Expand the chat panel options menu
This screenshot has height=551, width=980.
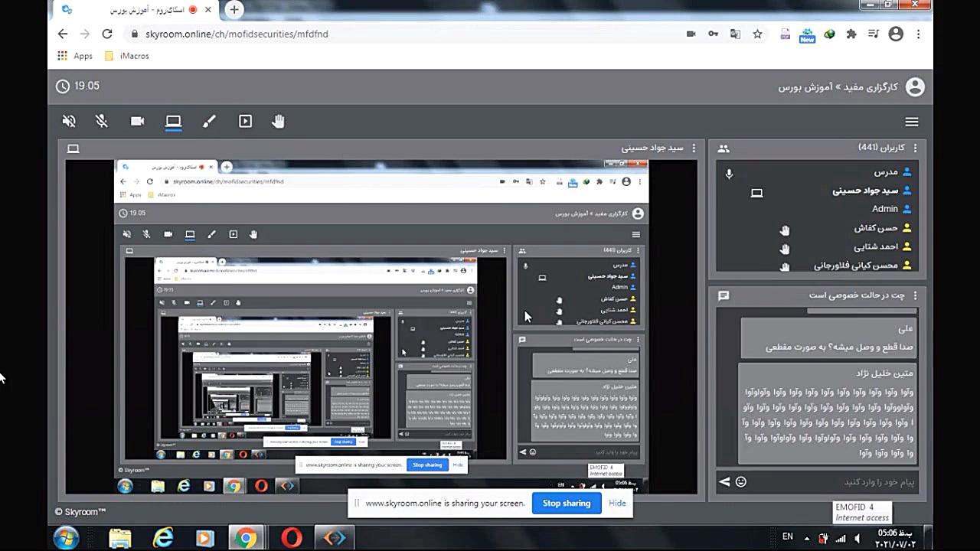point(914,295)
